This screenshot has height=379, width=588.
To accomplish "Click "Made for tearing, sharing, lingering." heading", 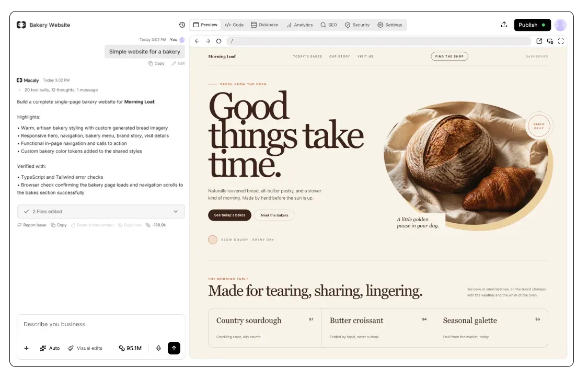I will [x=315, y=291].
